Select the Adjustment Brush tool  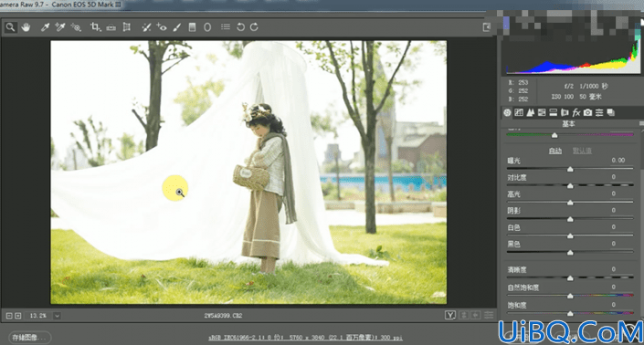pyautogui.click(x=176, y=27)
